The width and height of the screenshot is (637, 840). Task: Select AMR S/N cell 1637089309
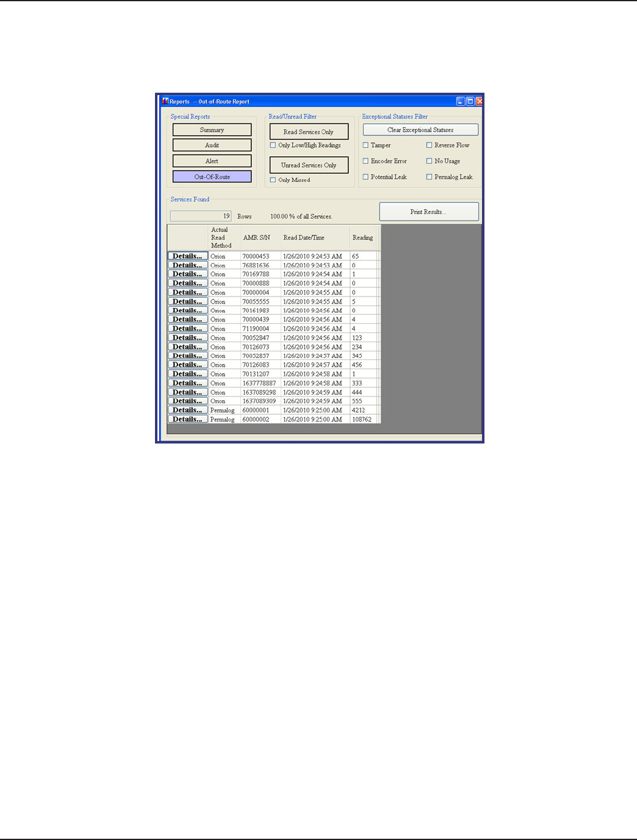point(261,401)
